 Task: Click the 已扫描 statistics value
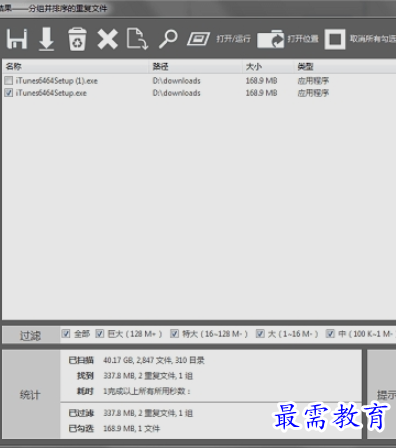[154, 360]
